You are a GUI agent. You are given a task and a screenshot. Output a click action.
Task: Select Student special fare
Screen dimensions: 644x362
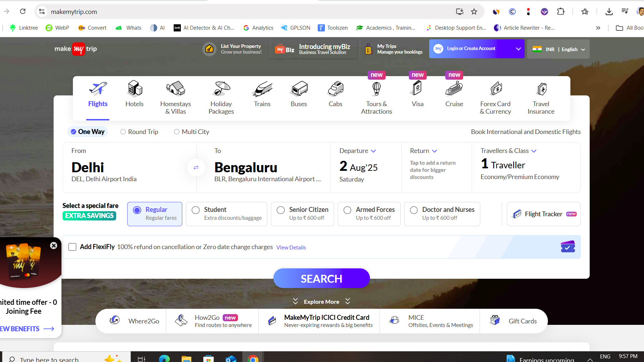coord(227,214)
